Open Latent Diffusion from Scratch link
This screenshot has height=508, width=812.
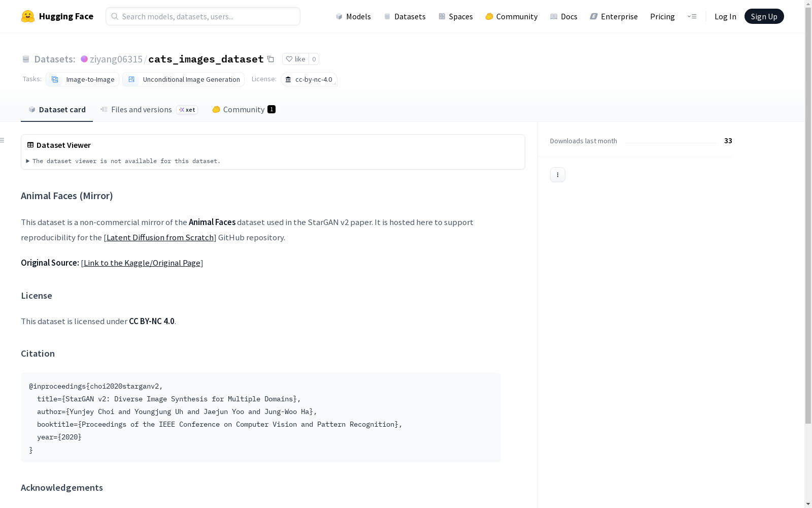point(160,237)
